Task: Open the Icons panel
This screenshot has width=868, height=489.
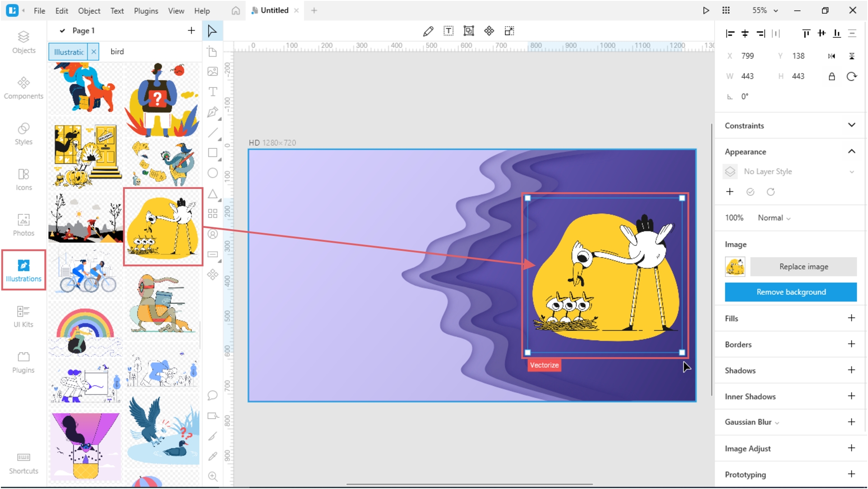Action: click(x=23, y=180)
